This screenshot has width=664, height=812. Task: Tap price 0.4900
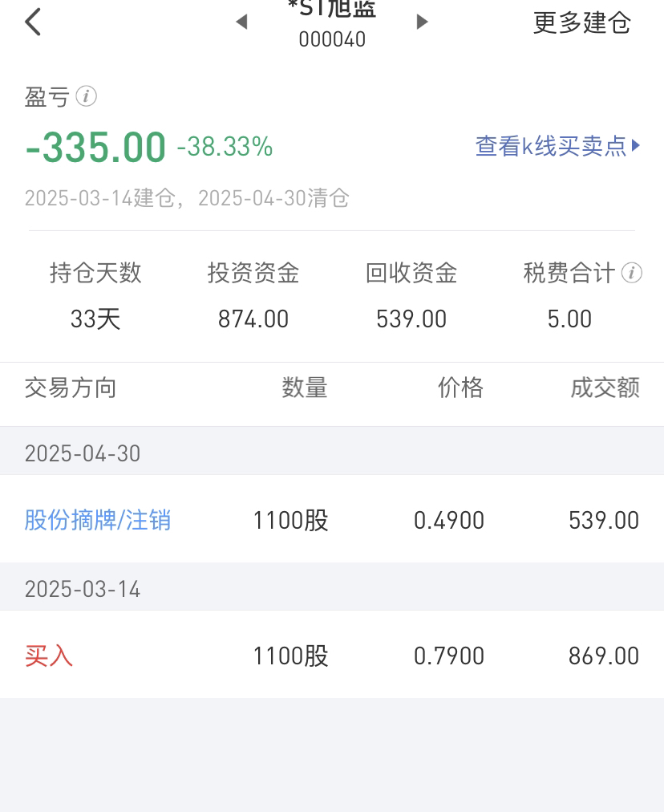(449, 521)
